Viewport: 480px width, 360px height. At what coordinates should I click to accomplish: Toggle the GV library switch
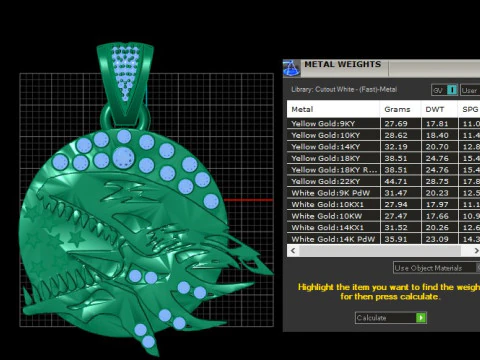[x=445, y=90]
